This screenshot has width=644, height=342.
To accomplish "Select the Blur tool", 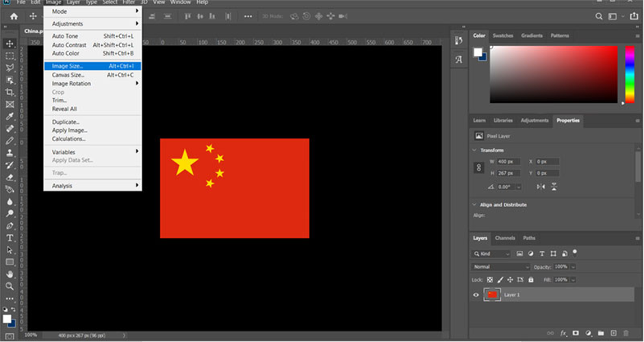I will coord(10,201).
